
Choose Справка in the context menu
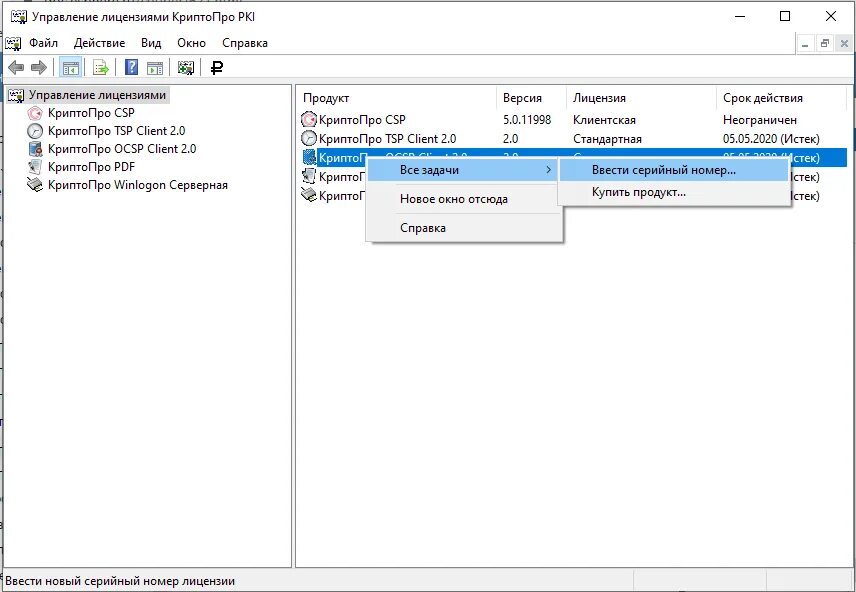click(464, 228)
